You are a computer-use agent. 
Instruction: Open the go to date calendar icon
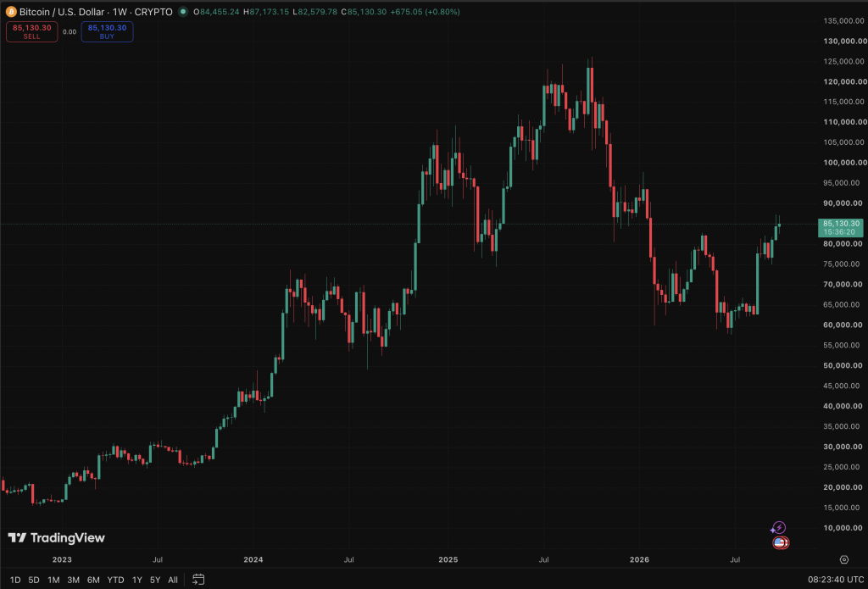tap(198, 580)
